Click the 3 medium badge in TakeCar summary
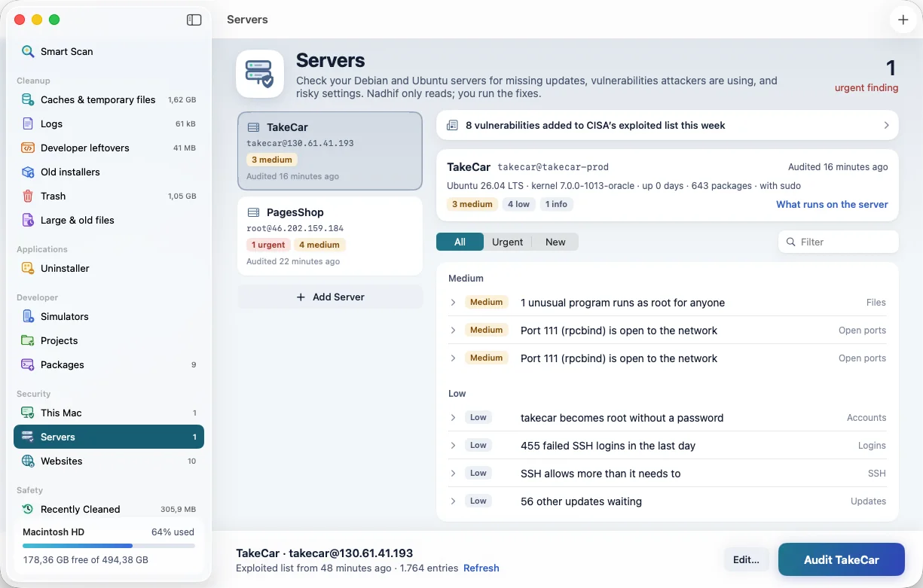The width and height of the screenshot is (923, 588). [x=472, y=204]
